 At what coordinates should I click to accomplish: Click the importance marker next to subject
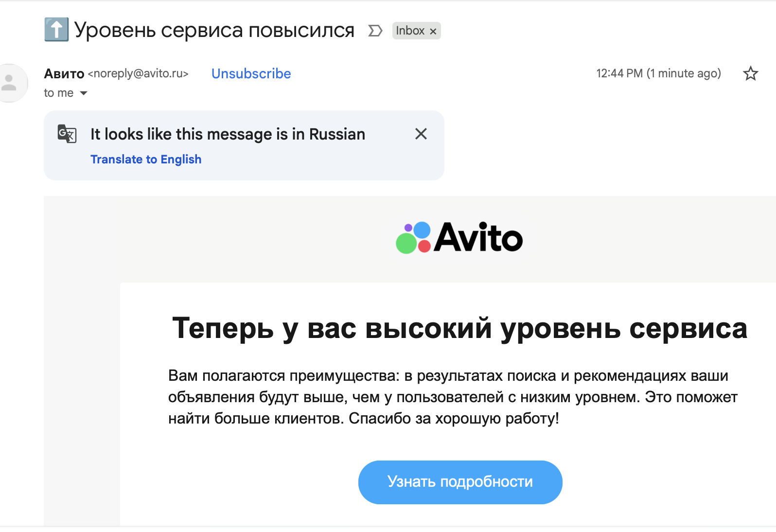[x=375, y=31]
